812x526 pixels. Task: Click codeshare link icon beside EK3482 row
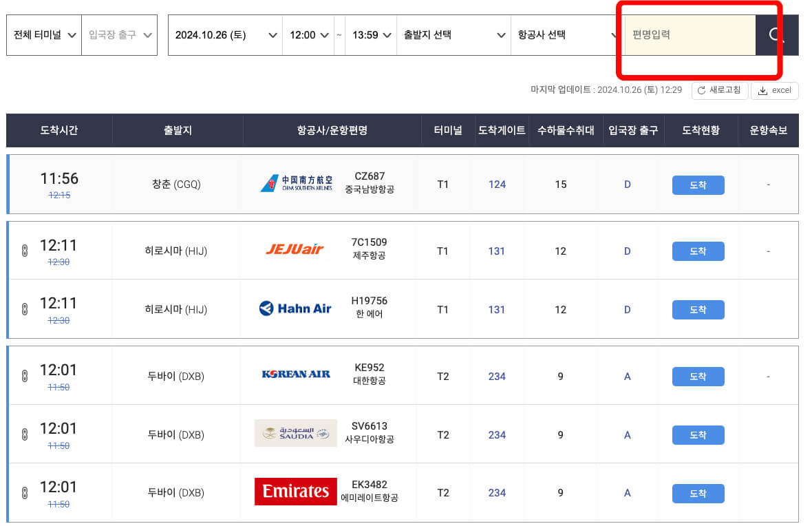[x=24, y=493]
